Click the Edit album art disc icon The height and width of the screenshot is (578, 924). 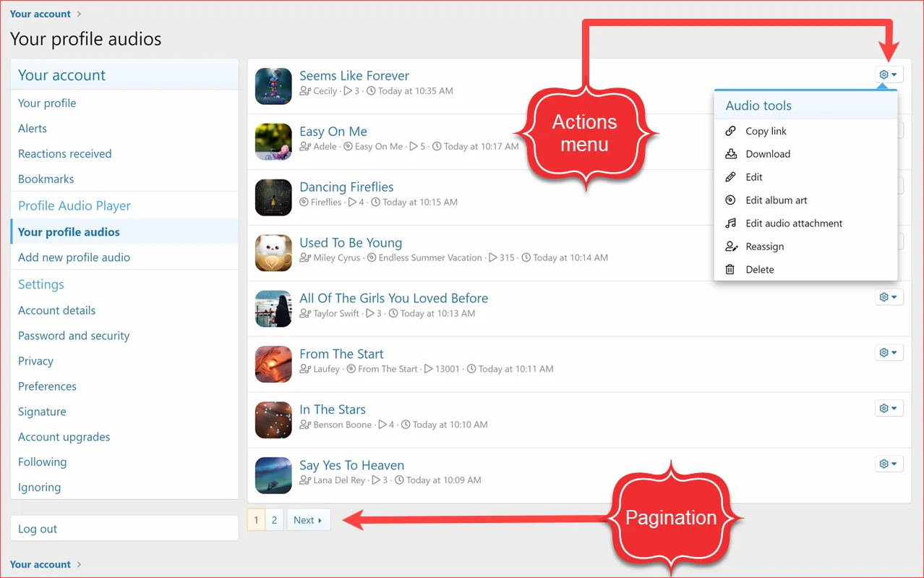pos(730,200)
